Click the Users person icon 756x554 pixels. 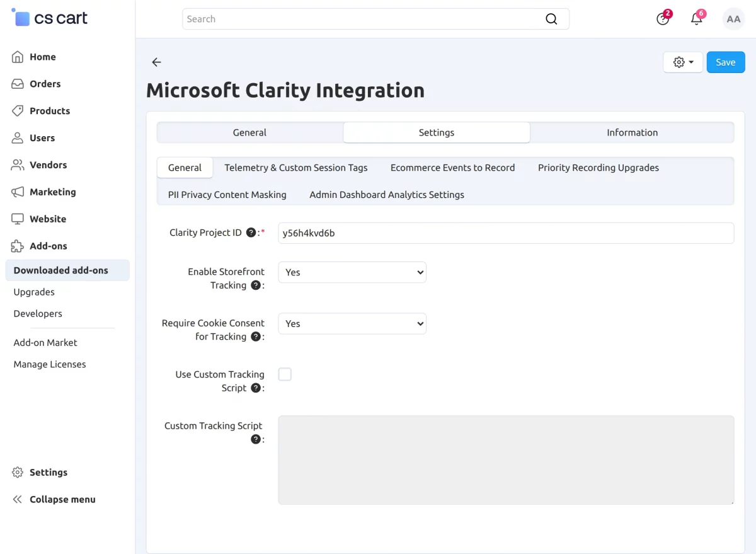(x=18, y=138)
